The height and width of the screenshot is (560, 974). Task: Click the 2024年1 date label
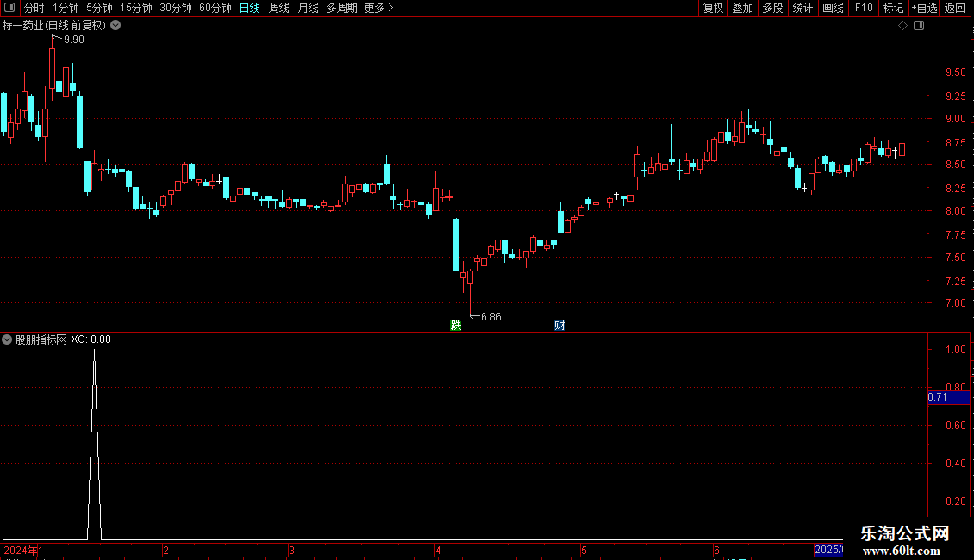pos(23,550)
